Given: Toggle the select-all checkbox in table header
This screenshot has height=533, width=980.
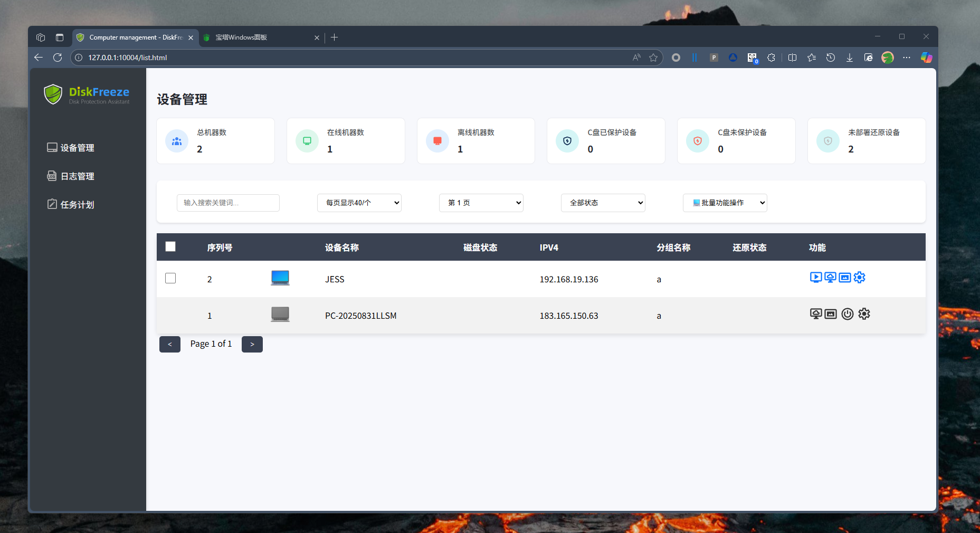Looking at the screenshot, I should (x=170, y=246).
